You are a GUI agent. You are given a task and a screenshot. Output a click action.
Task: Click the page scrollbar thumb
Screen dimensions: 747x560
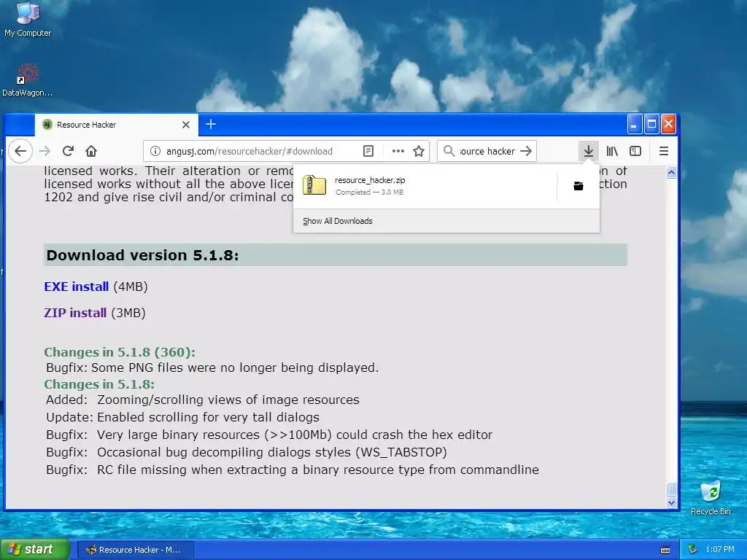pos(671,489)
